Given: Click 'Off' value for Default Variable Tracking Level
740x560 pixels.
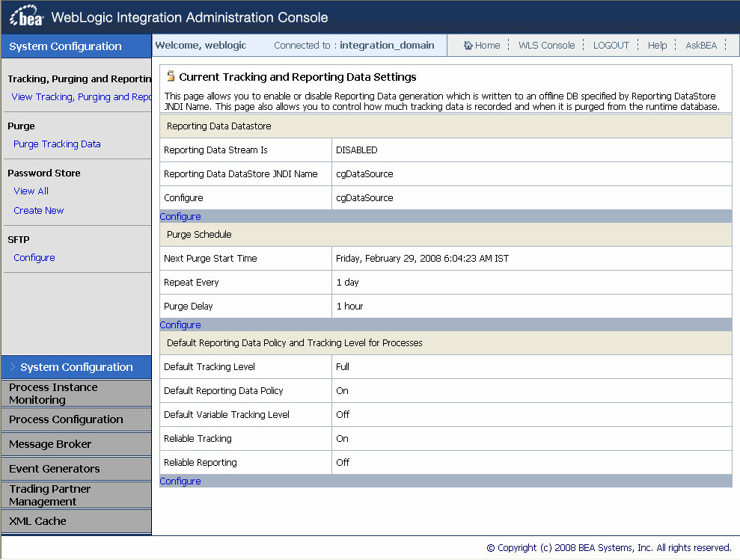Looking at the screenshot, I should (x=343, y=415).
